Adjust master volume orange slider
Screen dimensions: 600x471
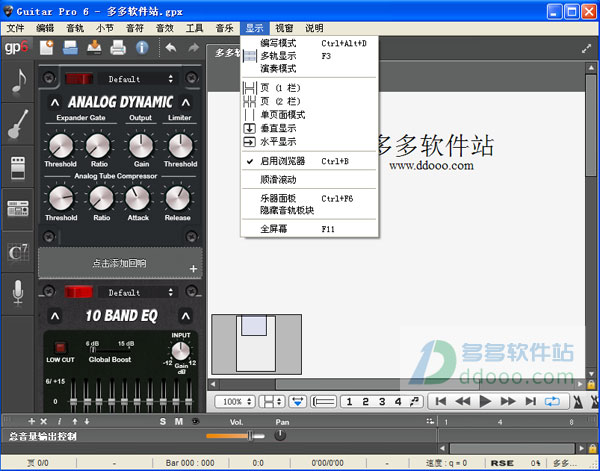click(235, 435)
